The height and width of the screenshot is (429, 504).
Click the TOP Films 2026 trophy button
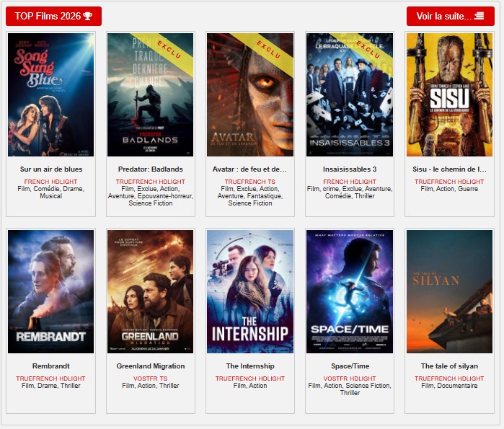(53, 16)
